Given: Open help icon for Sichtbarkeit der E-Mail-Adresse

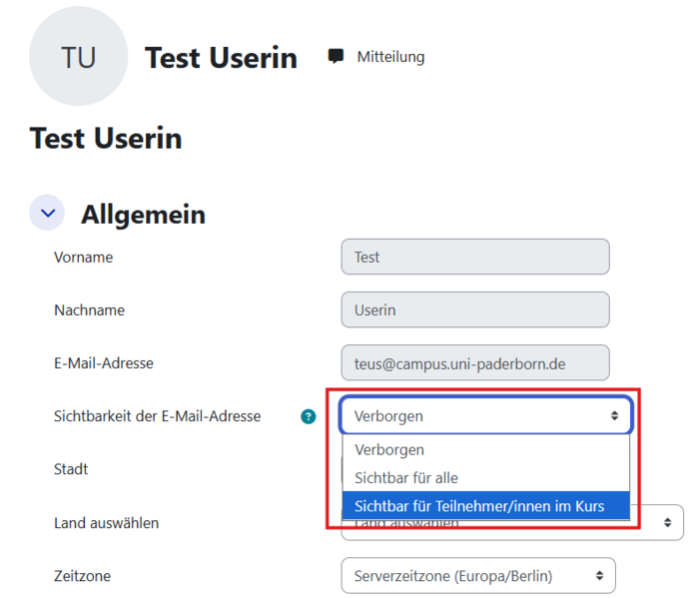Looking at the screenshot, I should [x=309, y=416].
